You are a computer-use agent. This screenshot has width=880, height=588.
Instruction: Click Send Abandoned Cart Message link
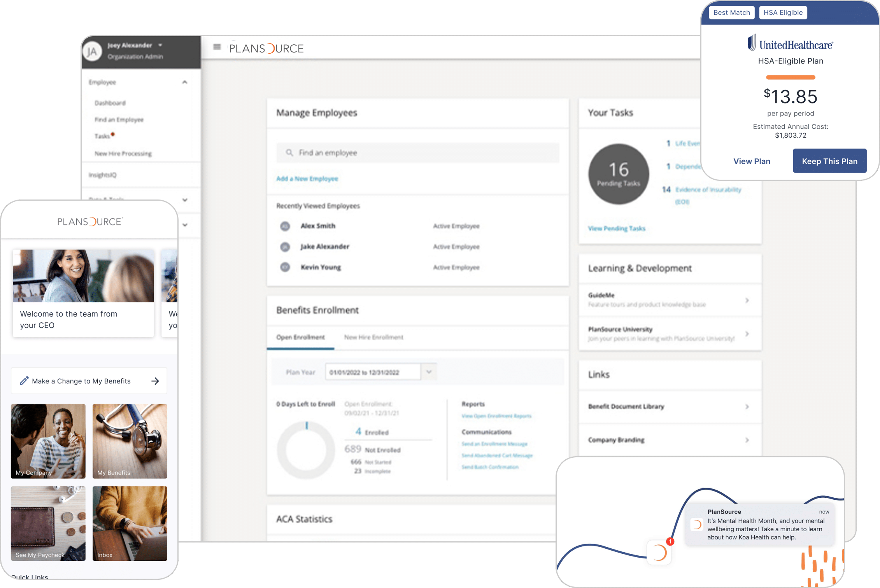[497, 455]
